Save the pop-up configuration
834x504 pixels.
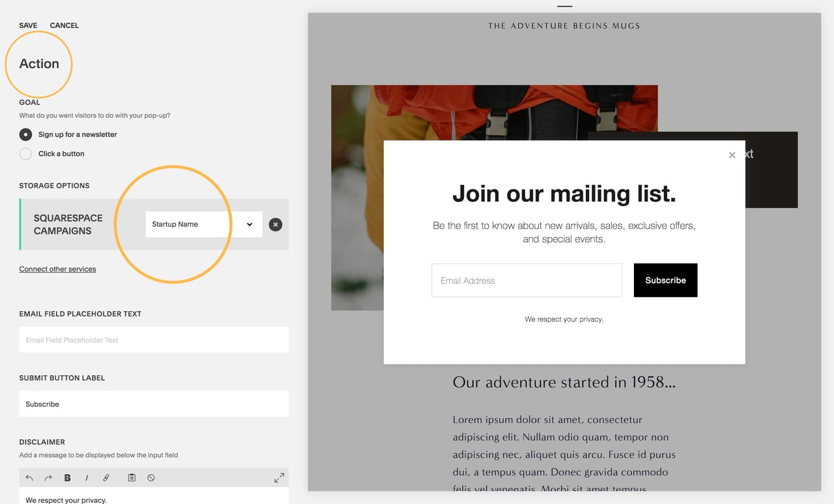click(27, 25)
